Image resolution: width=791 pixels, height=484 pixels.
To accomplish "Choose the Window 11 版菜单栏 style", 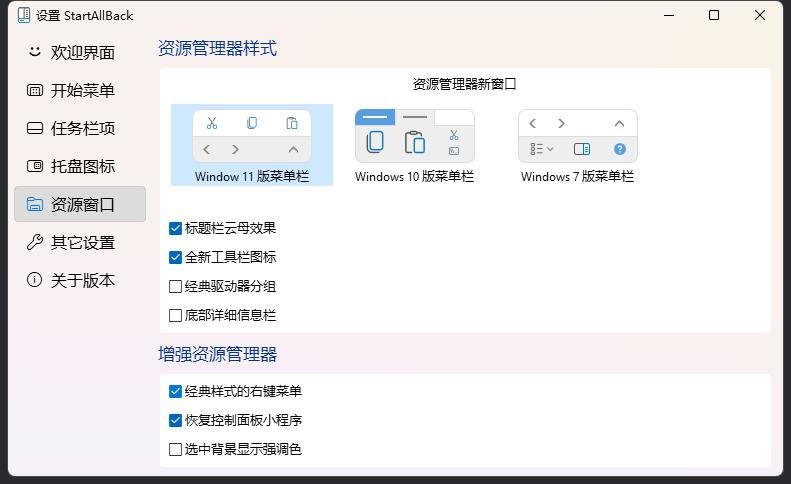I will (252, 145).
